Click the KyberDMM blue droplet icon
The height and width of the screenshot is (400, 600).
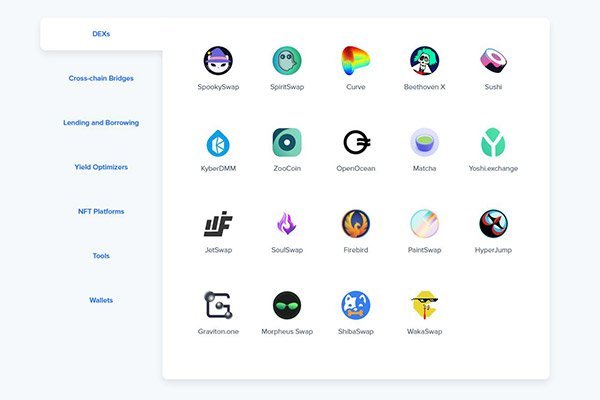218,144
